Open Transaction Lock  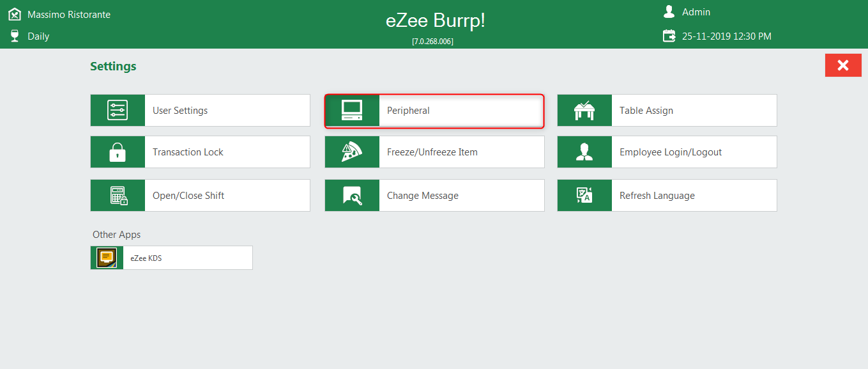(x=200, y=152)
